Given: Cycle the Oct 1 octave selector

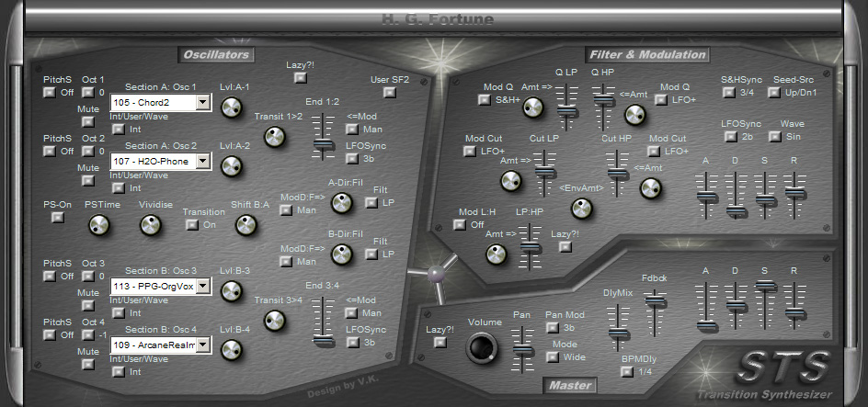Looking at the screenshot, I should [x=88, y=93].
